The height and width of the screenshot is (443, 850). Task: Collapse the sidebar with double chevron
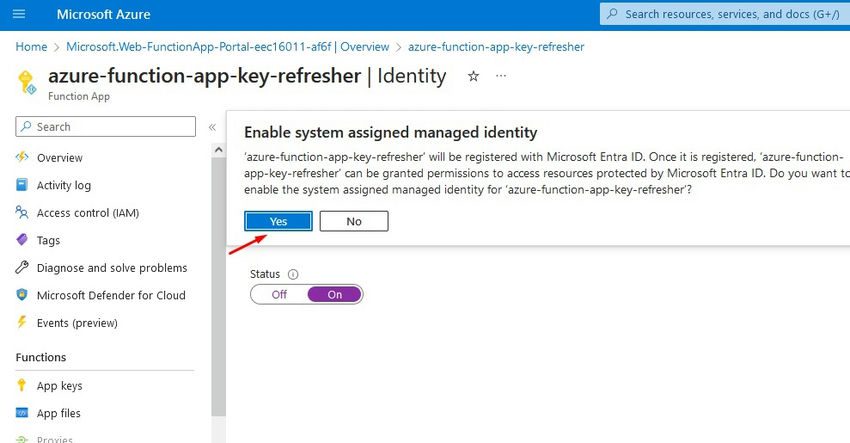pos(212,127)
